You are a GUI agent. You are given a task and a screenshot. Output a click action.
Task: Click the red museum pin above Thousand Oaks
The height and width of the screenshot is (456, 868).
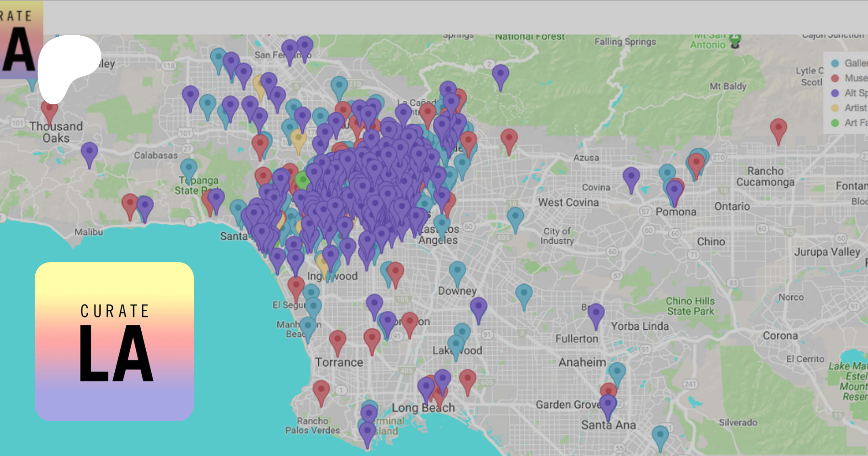(x=49, y=110)
